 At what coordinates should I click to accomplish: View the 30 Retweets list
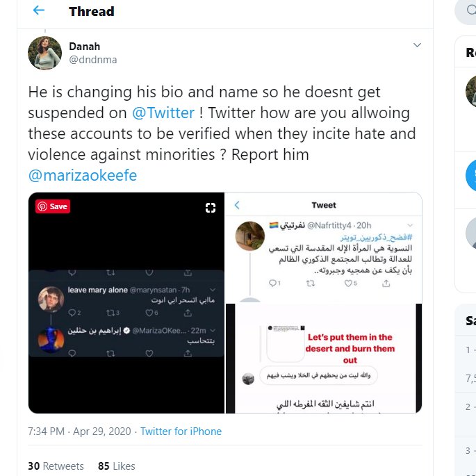click(x=56, y=466)
